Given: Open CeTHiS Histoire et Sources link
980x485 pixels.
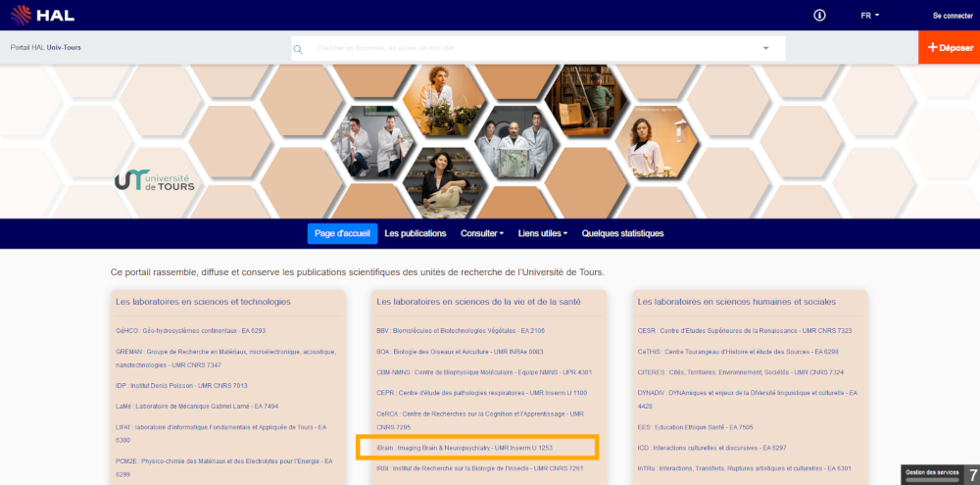Looking at the screenshot, I should [x=738, y=352].
